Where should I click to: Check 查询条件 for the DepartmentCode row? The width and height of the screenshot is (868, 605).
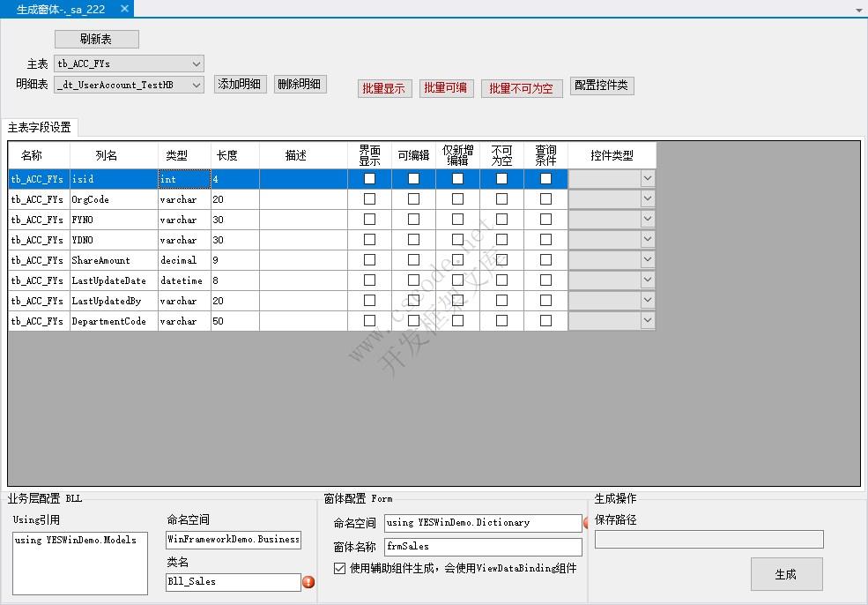[x=545, y=321]
